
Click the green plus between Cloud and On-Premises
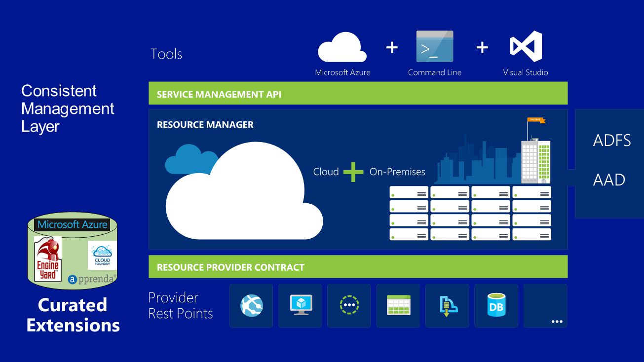[353, 172]
